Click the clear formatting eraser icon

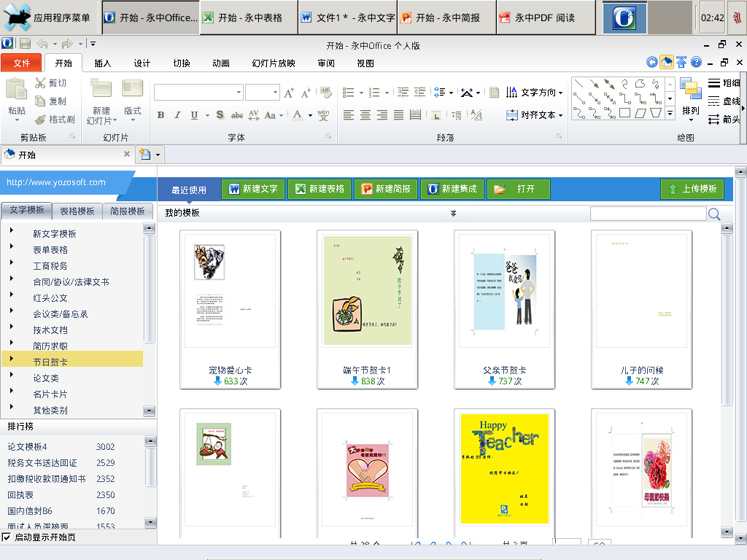click(326, 93)
